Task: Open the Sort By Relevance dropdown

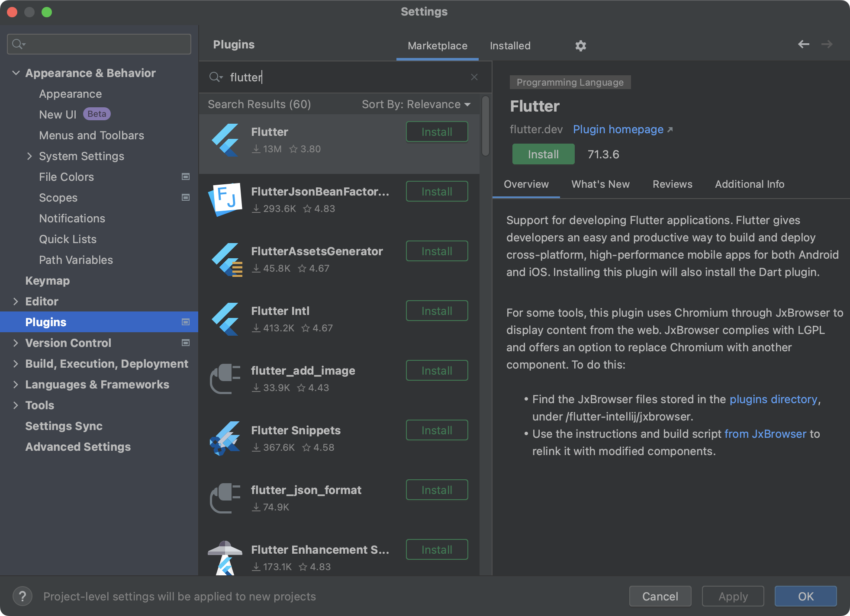Action: pyautogui.click(x=415, y=104)
